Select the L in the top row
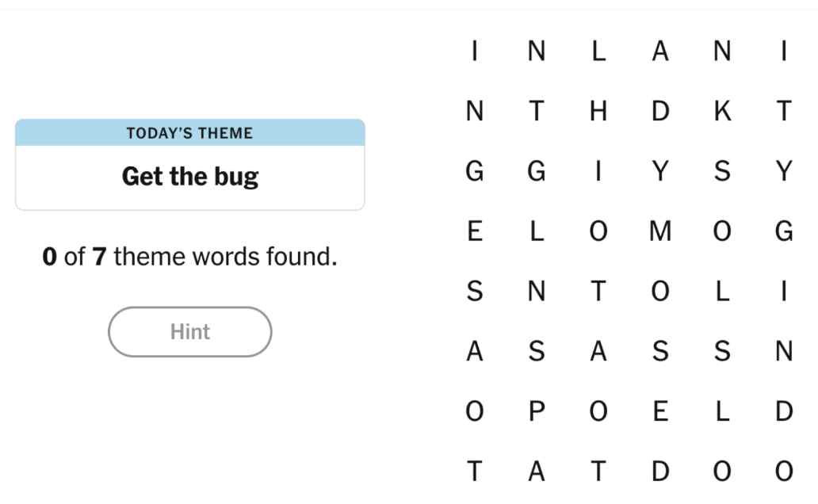The height and width of the screenshot is (504, 818). click(x=598, y=52)
